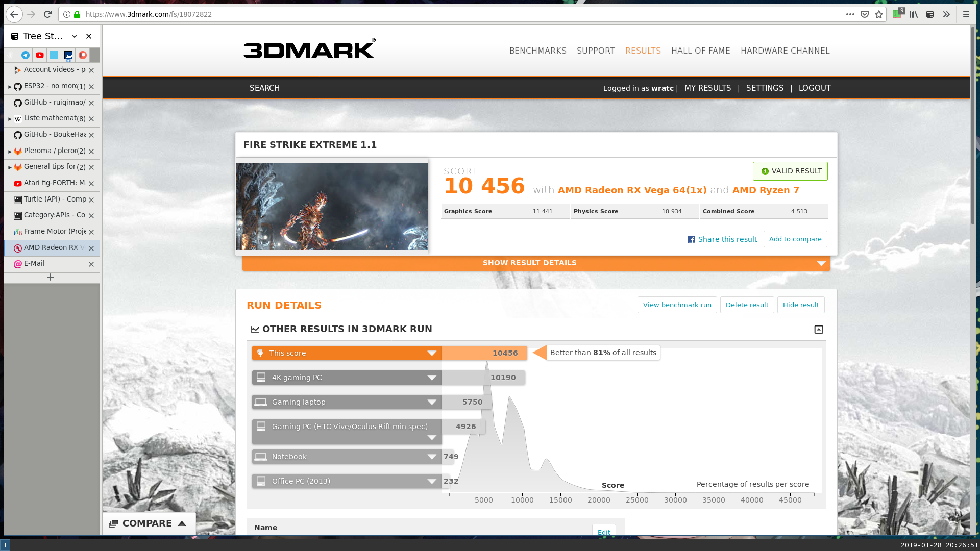This screenshot has width=980, height=551.
Task: Open the Firefox Library icon
Action: [914, 14]
